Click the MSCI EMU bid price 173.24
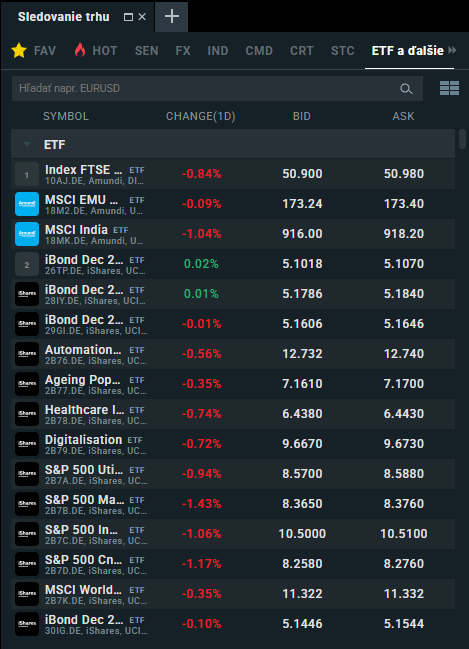The width and height of the screenshot is (469, 649). [x=302, y=204]
